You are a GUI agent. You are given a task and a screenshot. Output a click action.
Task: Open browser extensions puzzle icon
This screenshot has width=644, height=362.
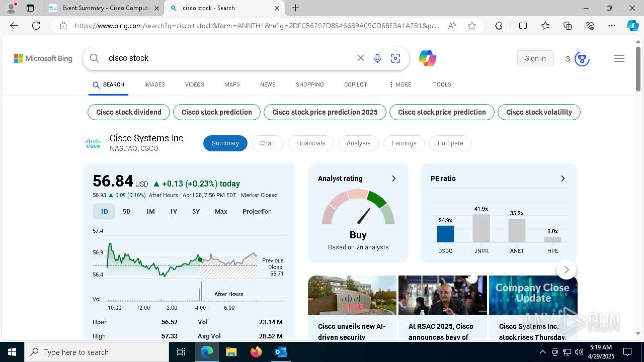coord(499,26)
